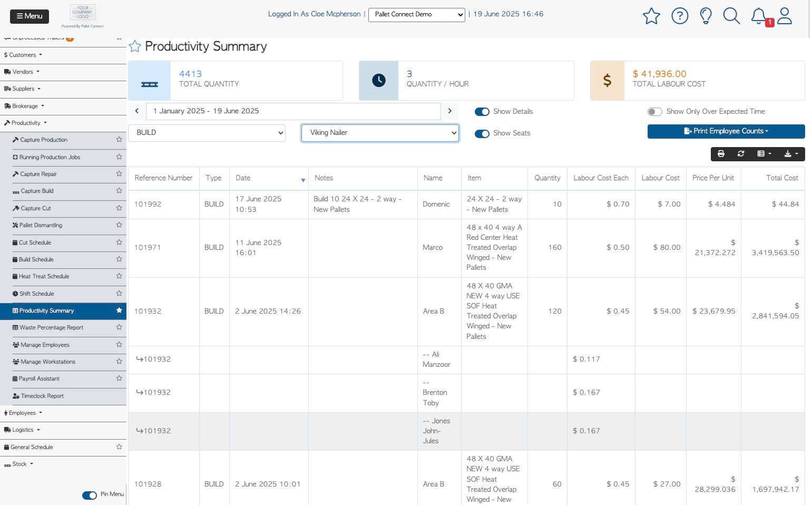The width and height of the screenshot is (812, 505).
Task: Open the favorites star icon in header
Action: (651, 16)
